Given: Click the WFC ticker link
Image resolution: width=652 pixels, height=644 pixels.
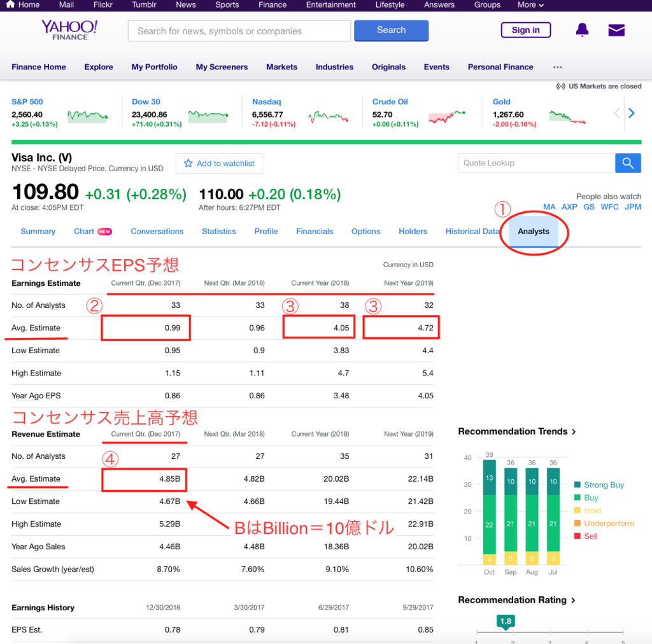Looking at the screenshot, I should coord(609,207).
